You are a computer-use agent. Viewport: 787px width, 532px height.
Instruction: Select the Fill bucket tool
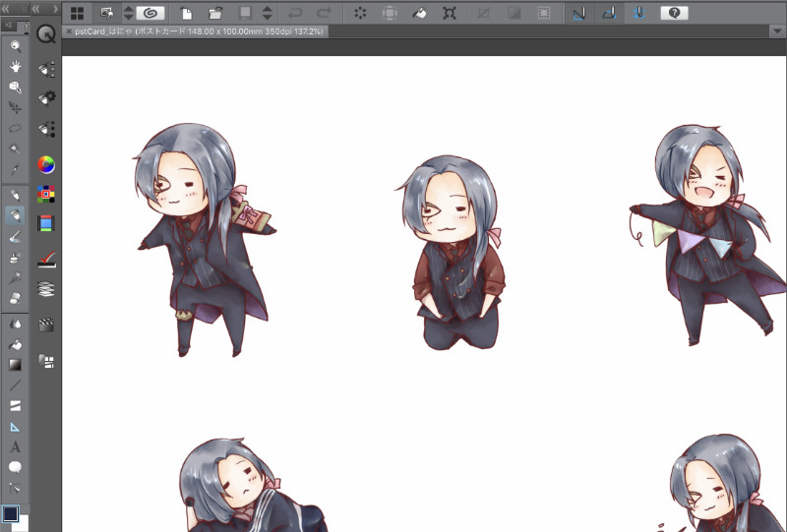click(x=16, y=344)
